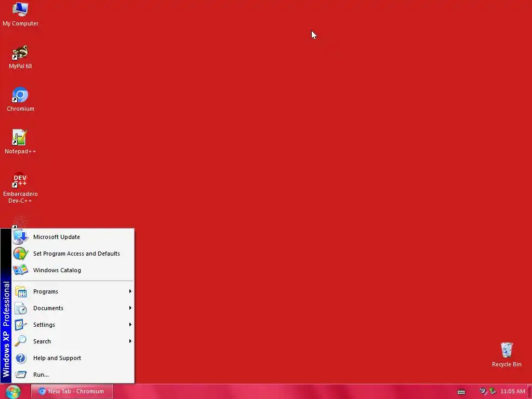Click the Programs folder icon

(x=21, y=291)
